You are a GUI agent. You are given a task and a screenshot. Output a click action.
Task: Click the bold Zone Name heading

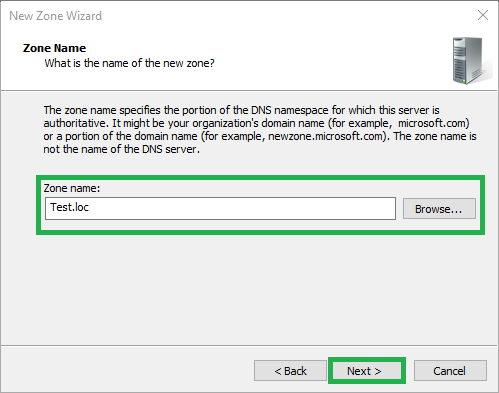54,48
